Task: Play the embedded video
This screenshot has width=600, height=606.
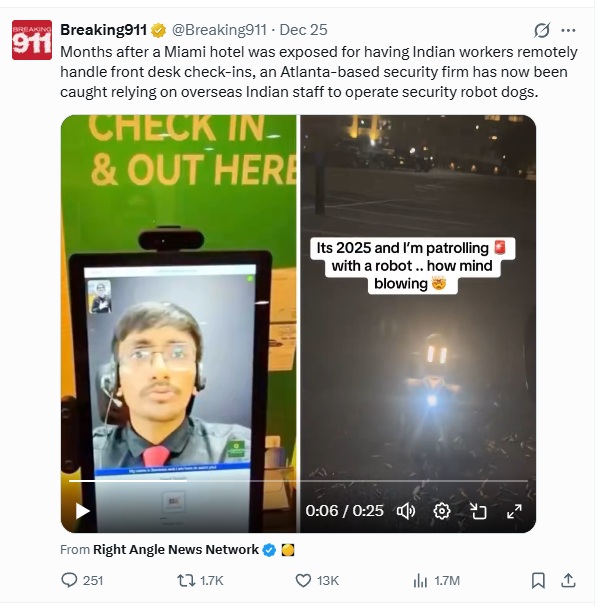Action: point(82,511)
